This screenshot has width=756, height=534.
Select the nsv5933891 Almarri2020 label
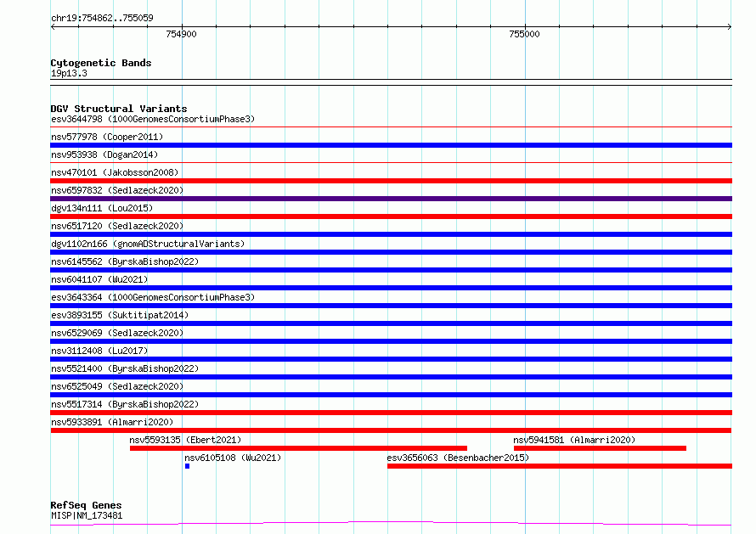coord(112,422)
